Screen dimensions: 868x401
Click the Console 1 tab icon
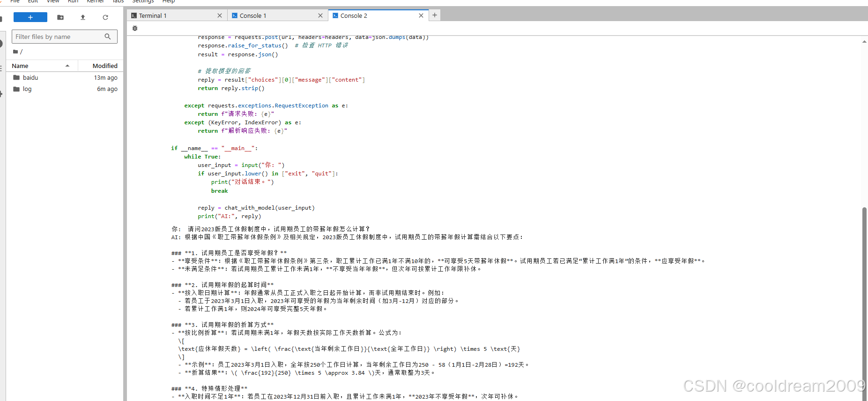235,15
